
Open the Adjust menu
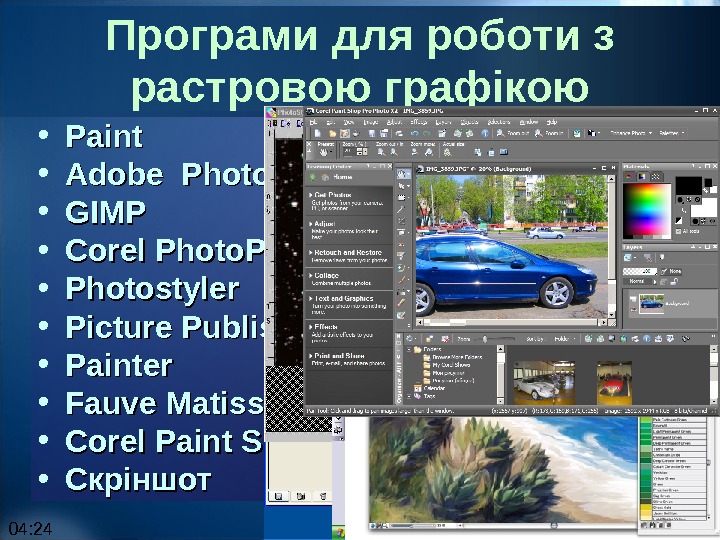(394, 122)
